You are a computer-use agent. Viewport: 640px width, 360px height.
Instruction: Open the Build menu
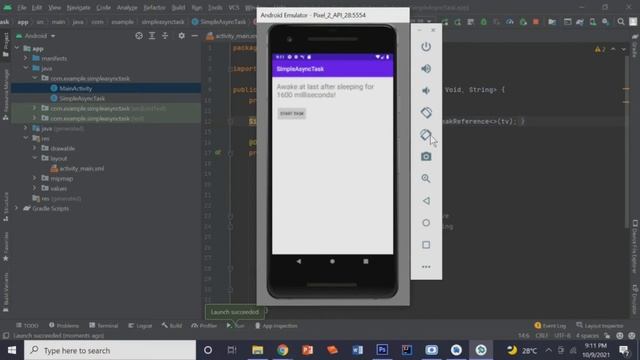click(x=178, y=7)
